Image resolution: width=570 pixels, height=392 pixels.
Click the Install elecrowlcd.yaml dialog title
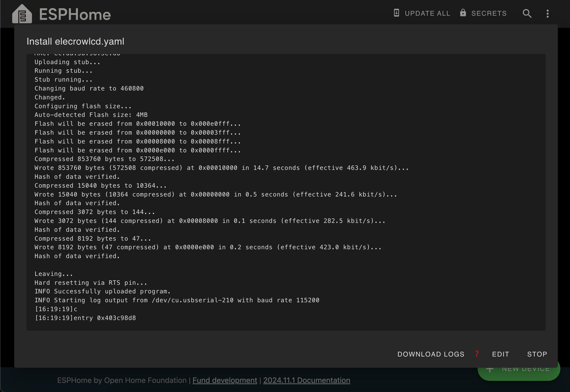[75, 41]
